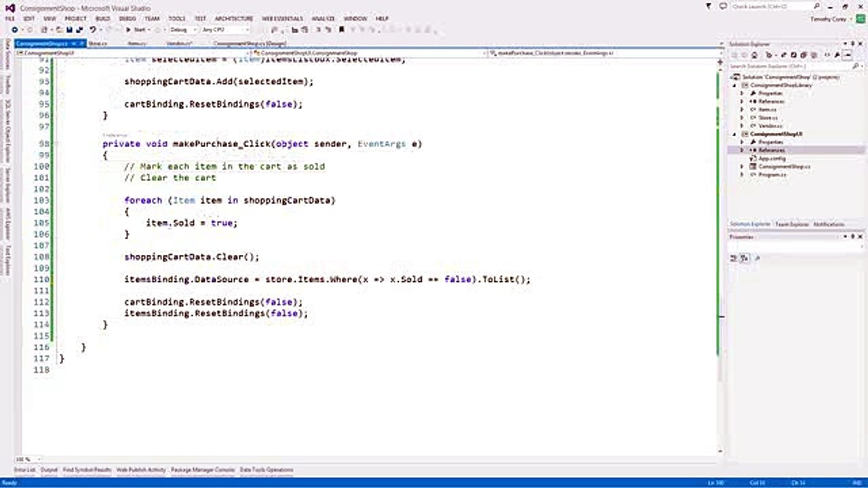
Task: Select Program.cs in Solution Explorer
Action: coord(772,174)
